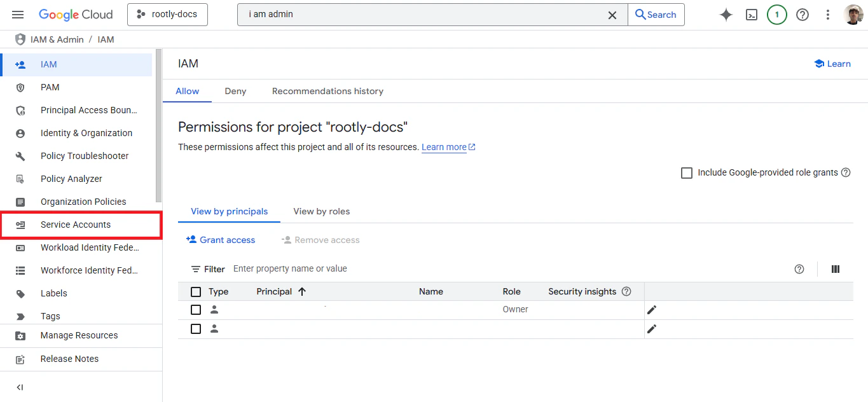The width and height of the screenshot is (868, 402).
Task: Open Gemini assistant from the top bar
Action: [726, 14]
